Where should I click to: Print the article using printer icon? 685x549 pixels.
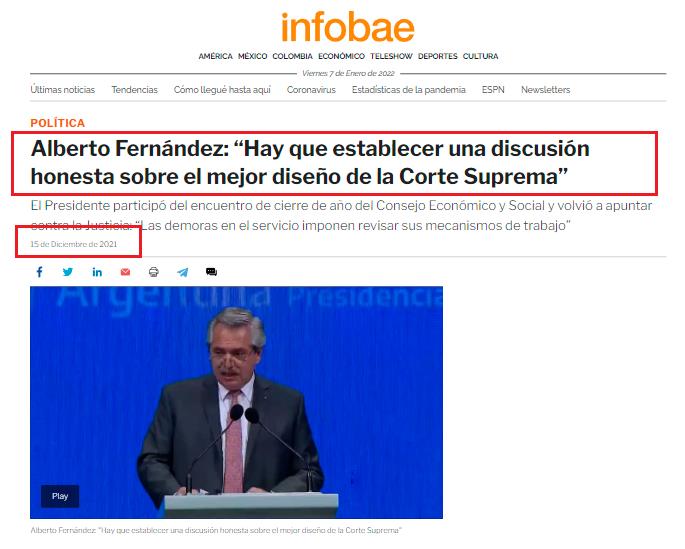(153, 272)
